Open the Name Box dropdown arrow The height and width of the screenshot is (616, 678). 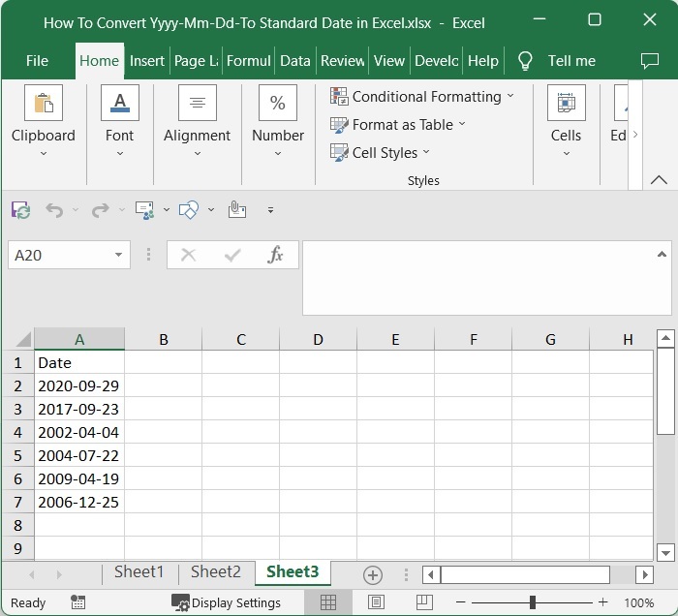(x=118, y=256)
